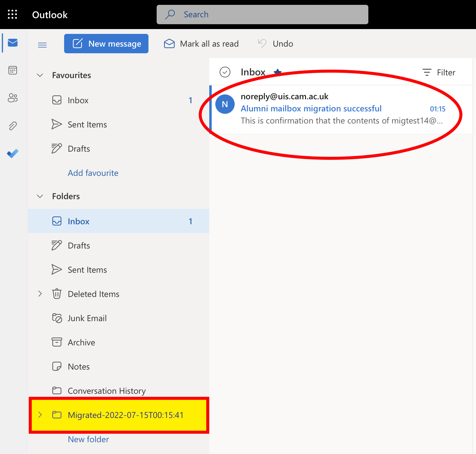Click the Filter lines icon

pyautogui.click(x=427, y=72)
